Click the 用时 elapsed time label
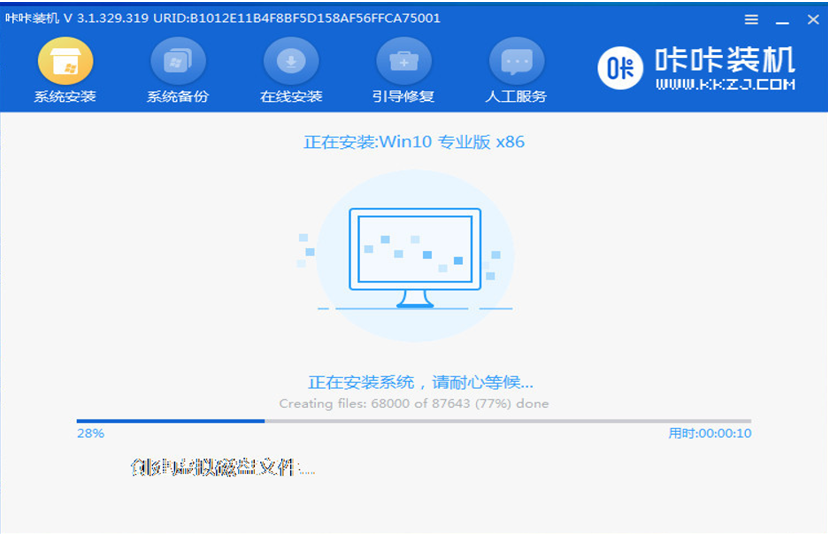This screenshot has width=828, height=536. point(710,434)
